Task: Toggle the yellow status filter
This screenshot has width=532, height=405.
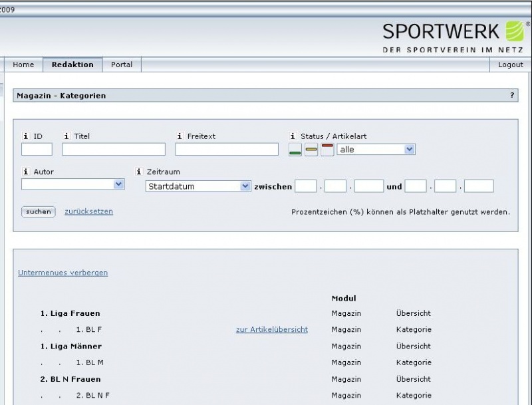Action: (x=311, y=150)
